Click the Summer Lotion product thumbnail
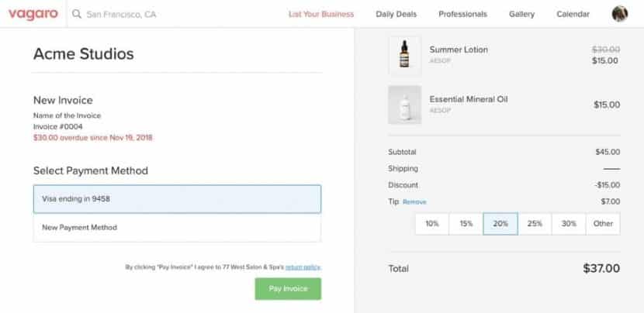Screen dimensions: 644x313 point(404,55)
